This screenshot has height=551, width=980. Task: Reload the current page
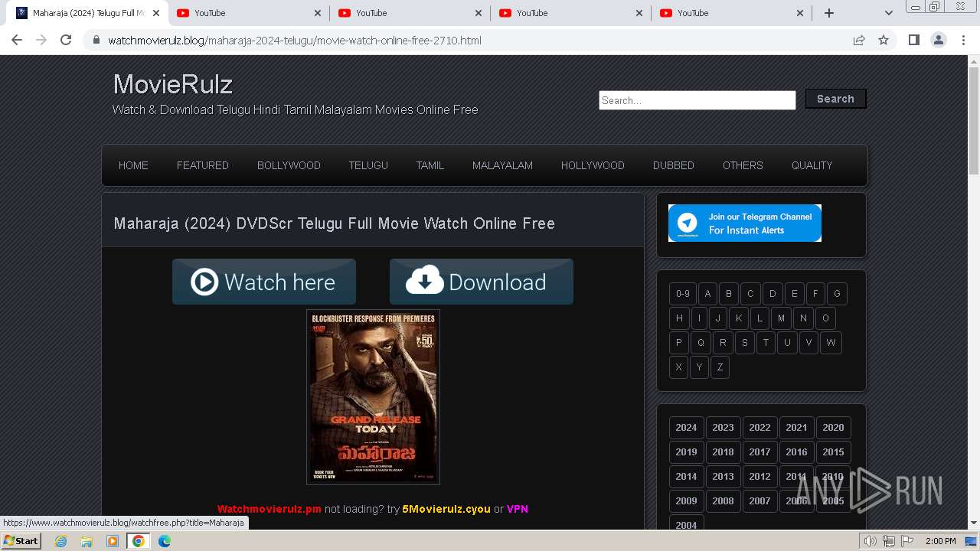(x=66, y=40)
